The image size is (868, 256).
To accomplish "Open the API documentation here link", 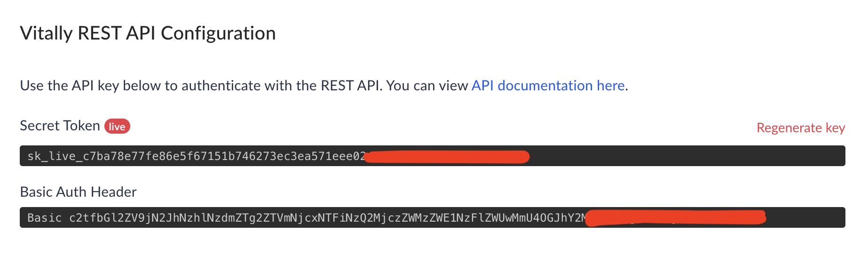I will coord(548,86).
